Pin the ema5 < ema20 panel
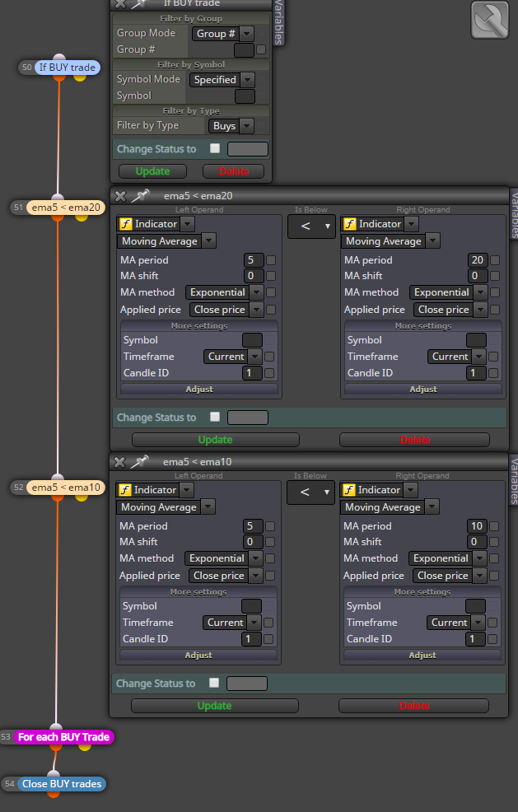Viewport: 518px width, 812px height. (139, 196)
